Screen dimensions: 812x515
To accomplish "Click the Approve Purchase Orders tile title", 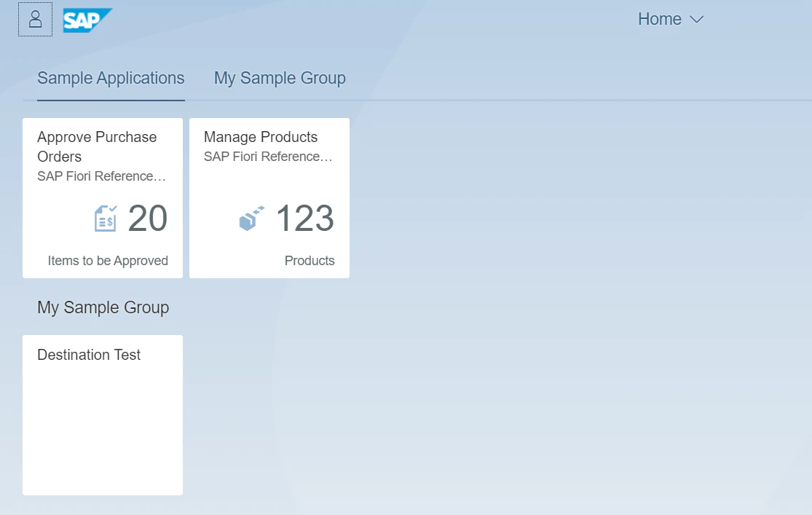I will coord(97,146).
